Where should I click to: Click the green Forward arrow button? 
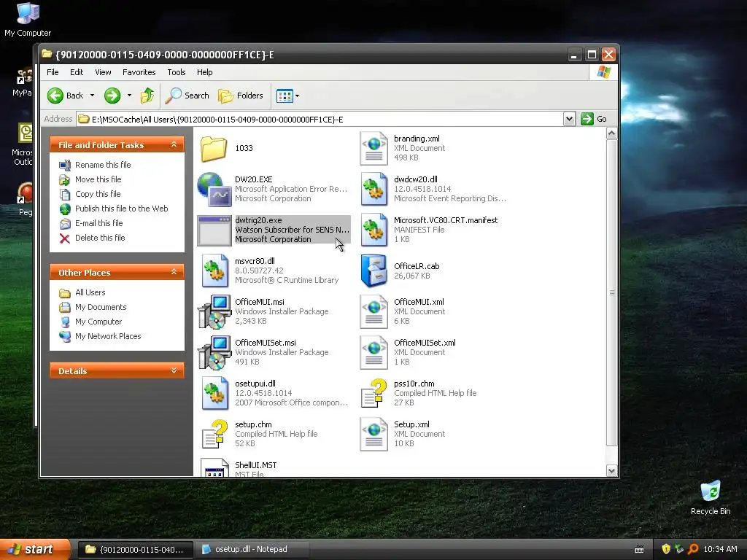[112, 96]
